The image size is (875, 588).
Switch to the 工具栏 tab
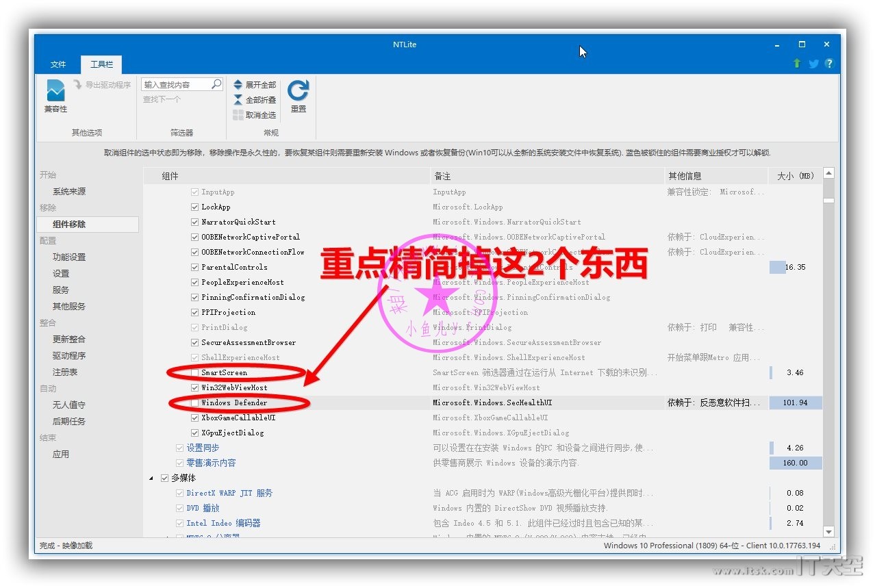(x=101, y=64)
